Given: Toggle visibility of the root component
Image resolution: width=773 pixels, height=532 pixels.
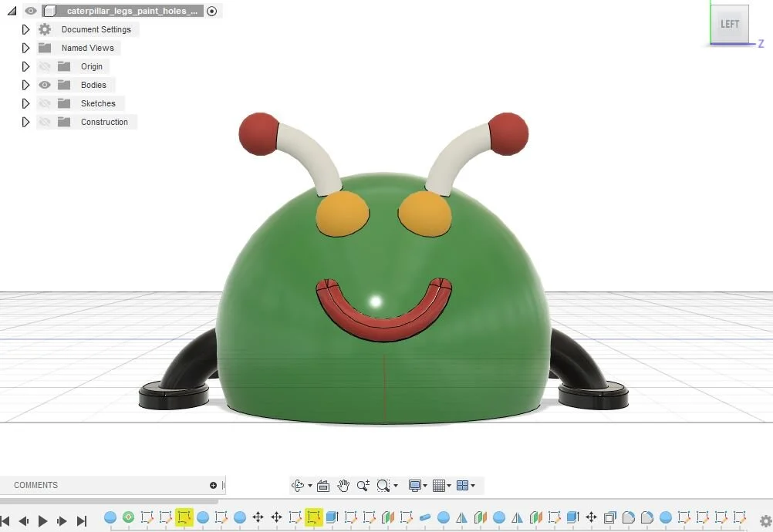Looking at the screenshot, I should (x=31, y=11).
